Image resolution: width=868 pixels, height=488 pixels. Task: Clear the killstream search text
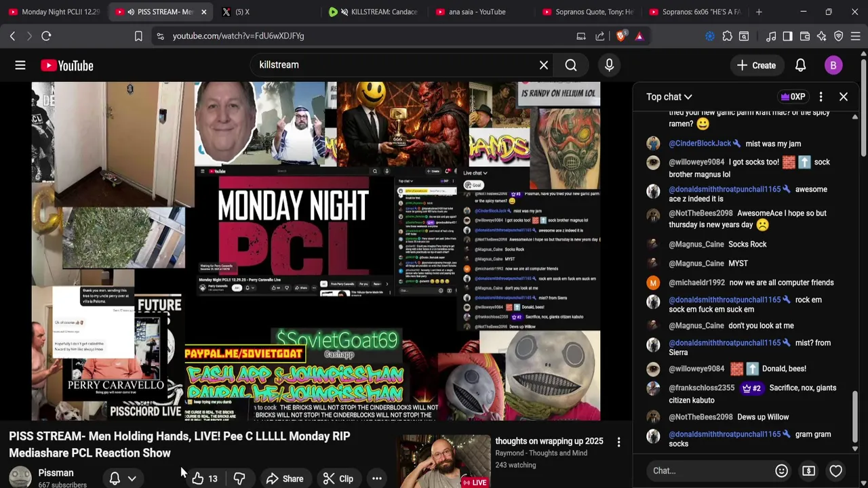click(x=544, y=65)
